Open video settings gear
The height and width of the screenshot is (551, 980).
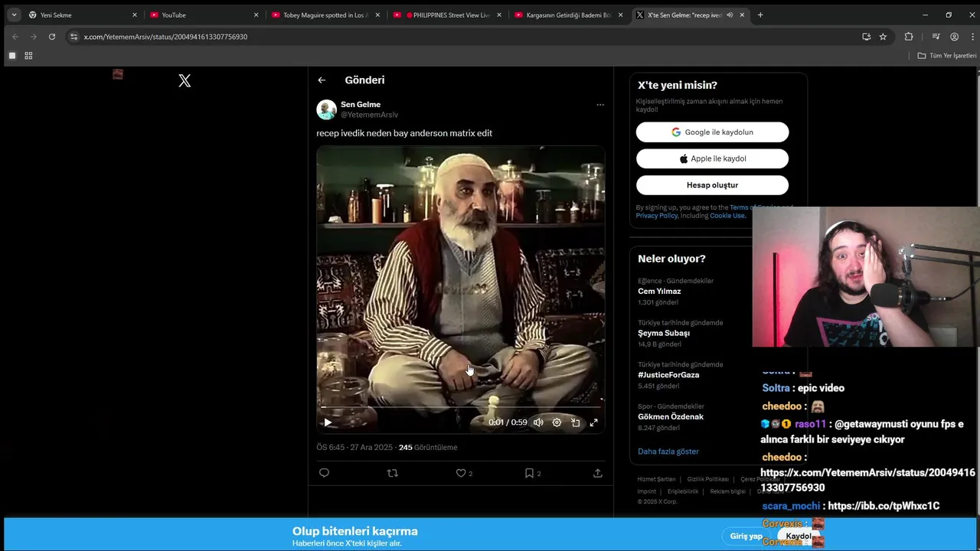[557, 422]
